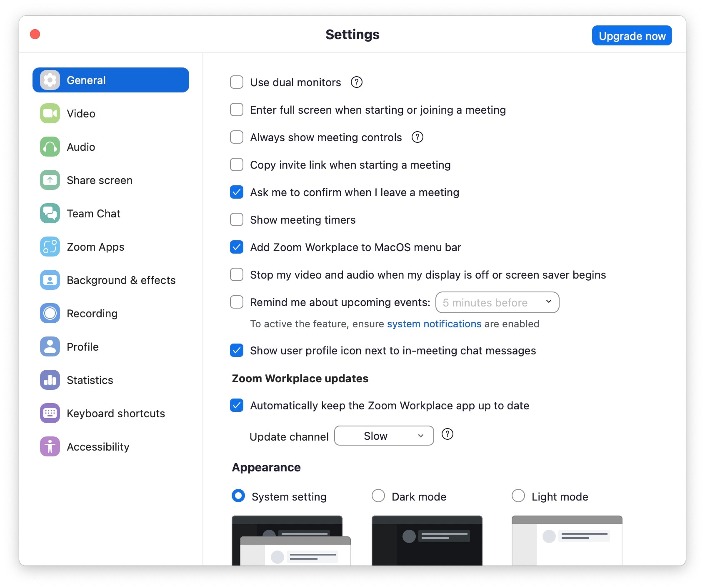Check Stop my video and audio option
The image size is (705, 588).
coord(237,274)
